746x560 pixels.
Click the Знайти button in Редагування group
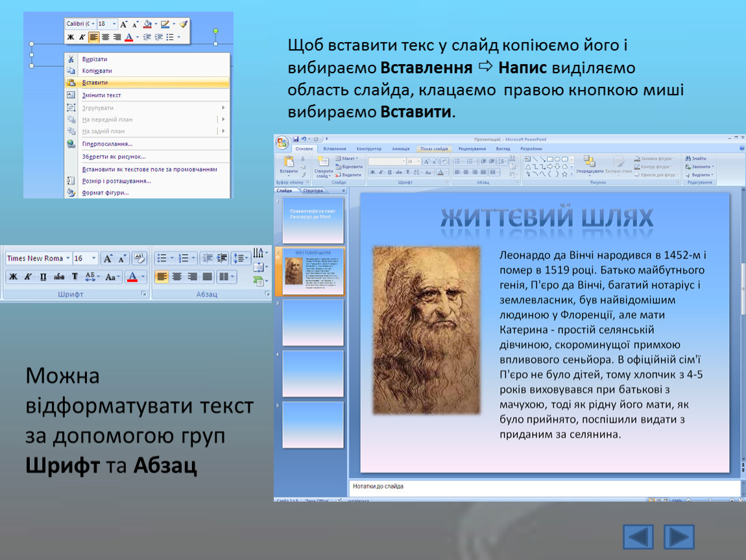695,158
